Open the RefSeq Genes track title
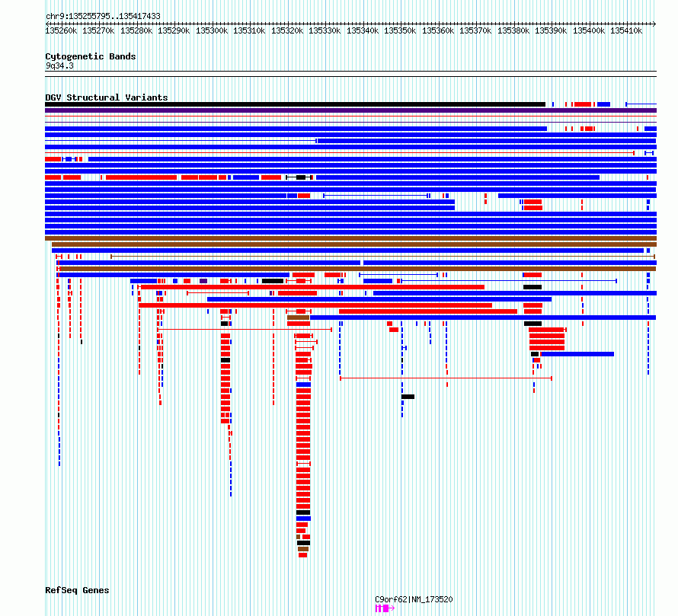 [x=77, y=590]
